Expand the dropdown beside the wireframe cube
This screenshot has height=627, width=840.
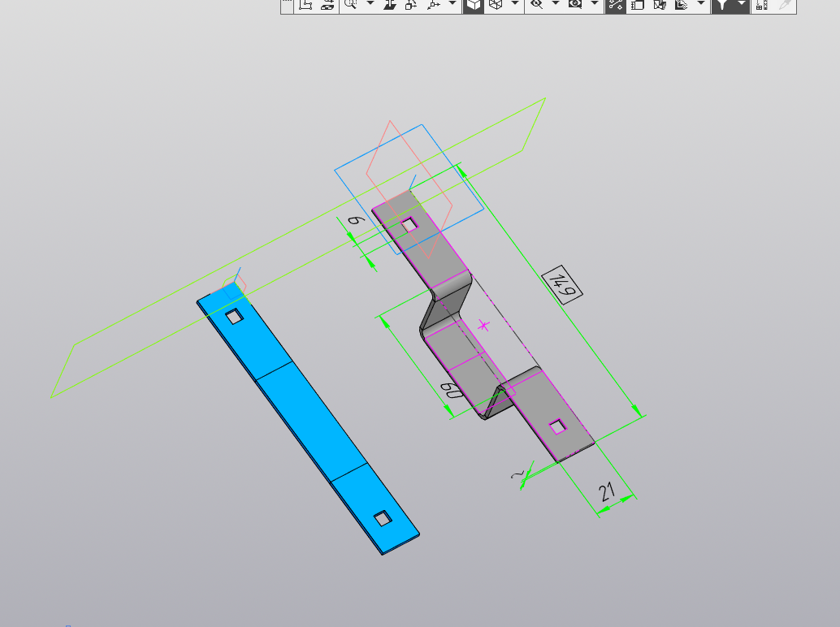515,5
